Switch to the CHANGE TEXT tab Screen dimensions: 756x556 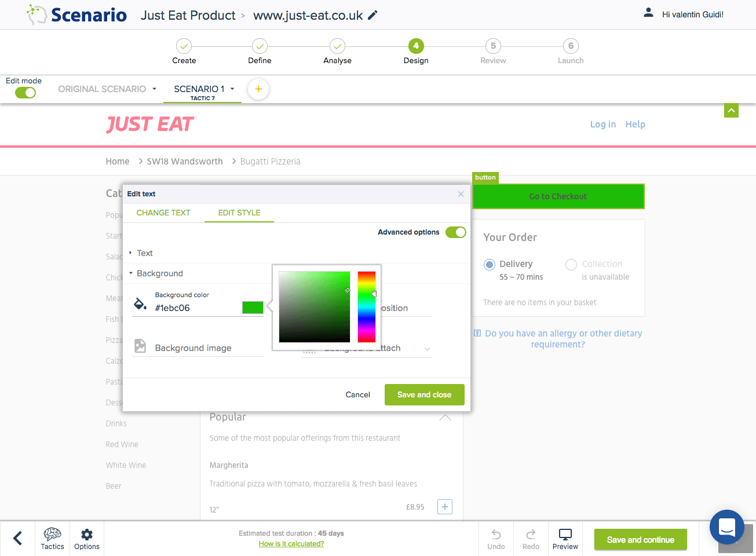tap(163, 213)
